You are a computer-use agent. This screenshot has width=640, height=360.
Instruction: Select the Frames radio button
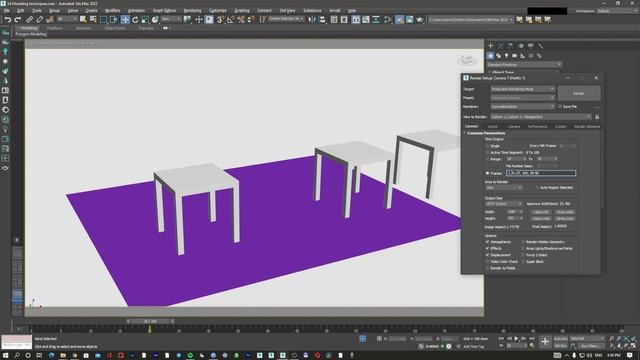pyautogui.click(x=487, y=173)
